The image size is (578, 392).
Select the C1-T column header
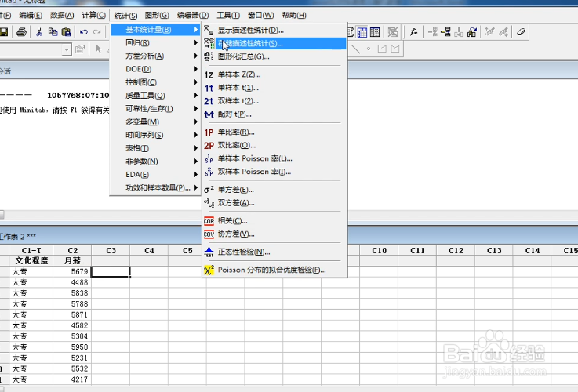click(x=31, y=251)
